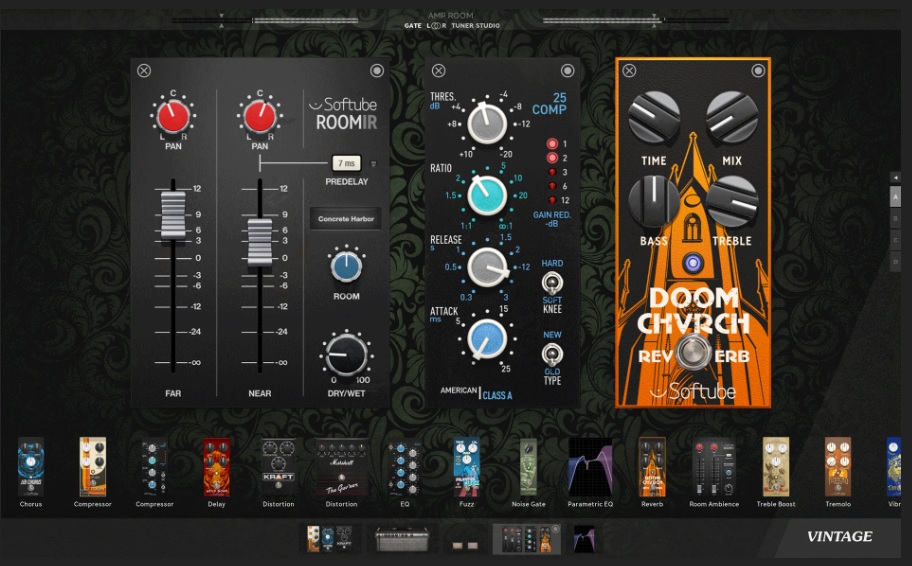Open the amplifier section in signal chain
Screen dimensions: 912x566
click(x=401, y=538)
